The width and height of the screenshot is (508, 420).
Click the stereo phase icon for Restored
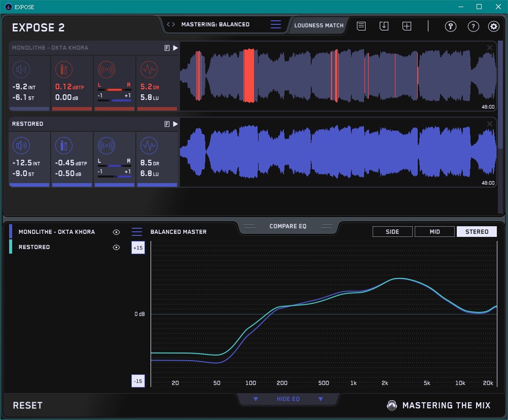tap(106, 146)
